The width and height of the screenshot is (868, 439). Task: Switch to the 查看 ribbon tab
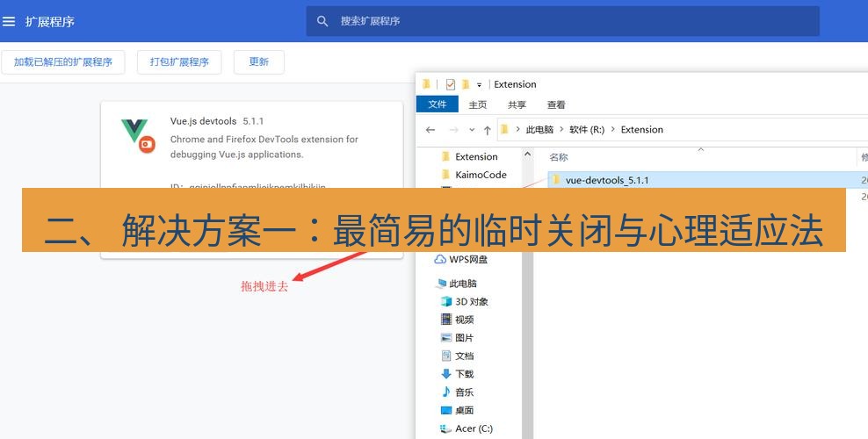[x=556, y=104]
